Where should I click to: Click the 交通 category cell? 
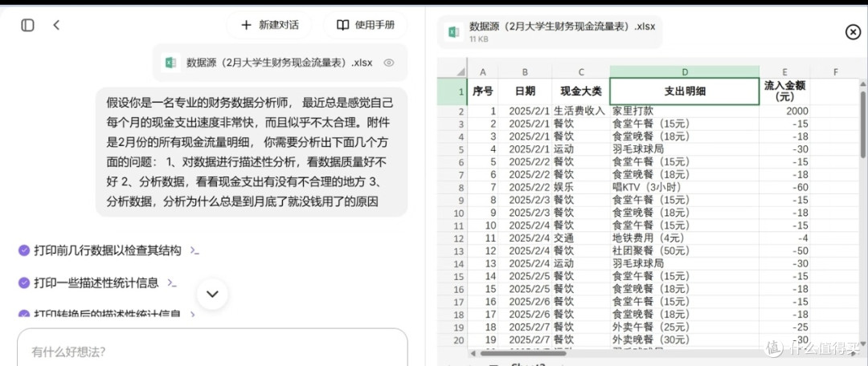coord(581,238)
